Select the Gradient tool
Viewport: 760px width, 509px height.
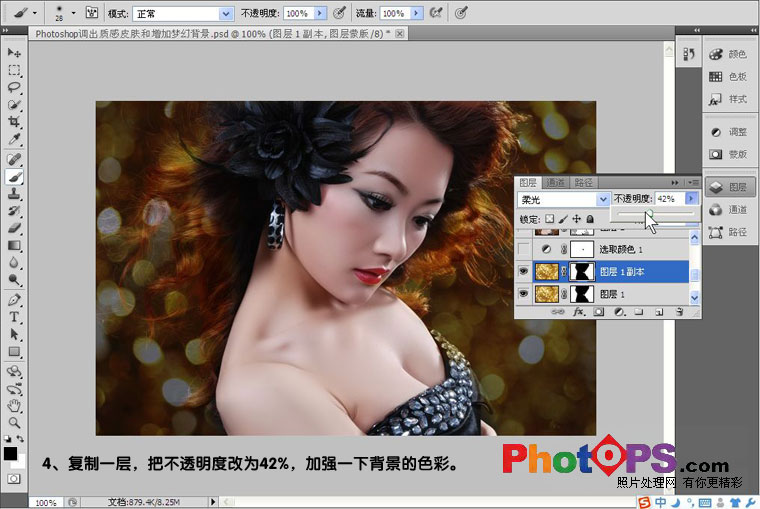tap(14, 245)
